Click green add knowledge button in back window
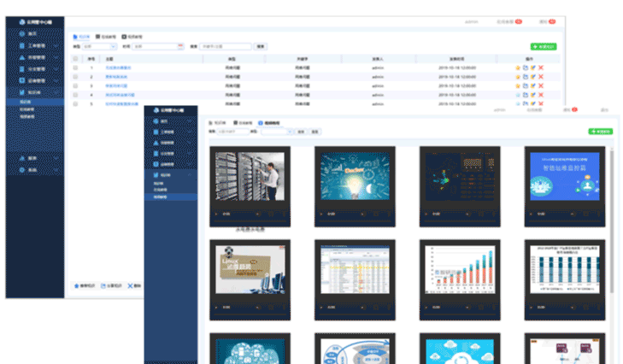 pos(544,46)
